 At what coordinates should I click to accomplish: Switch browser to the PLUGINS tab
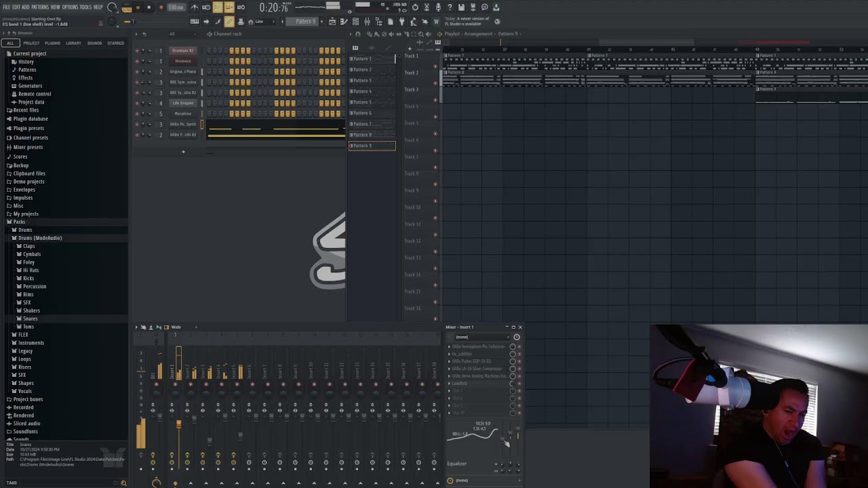(52, 43)
